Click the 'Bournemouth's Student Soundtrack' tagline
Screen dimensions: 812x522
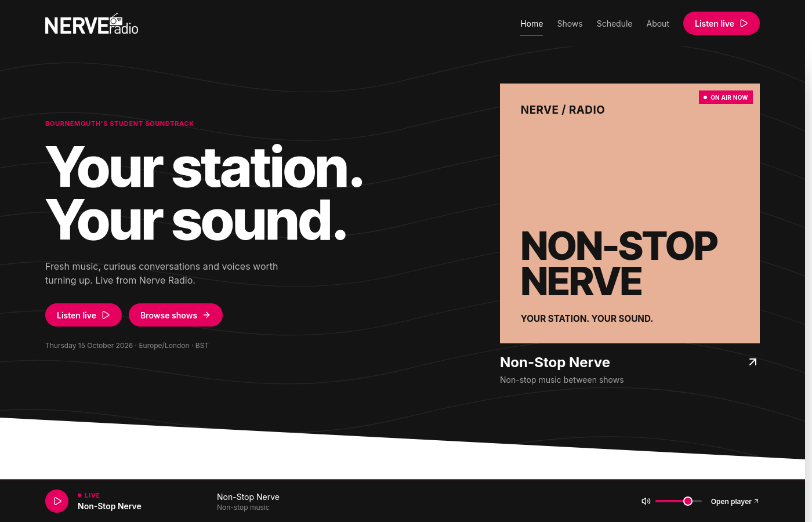tap(119, 124)
